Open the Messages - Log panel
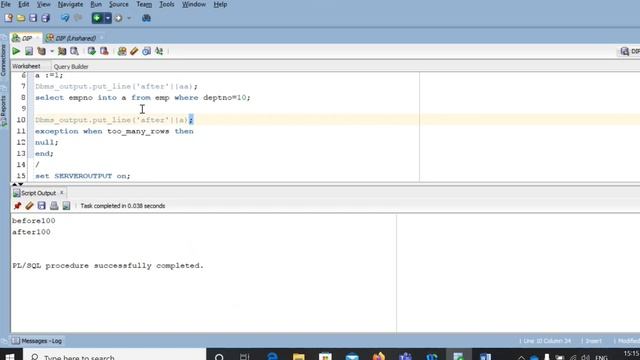 [x=37, y=341]
